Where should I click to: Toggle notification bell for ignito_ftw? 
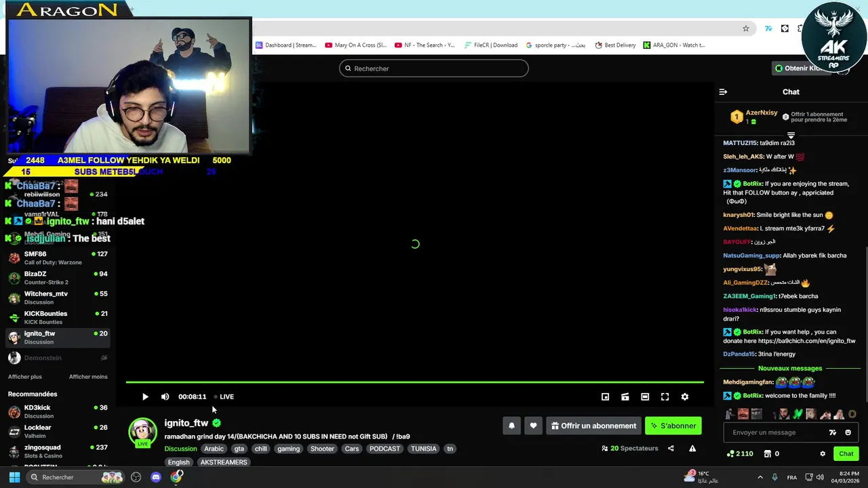point(511,426)
